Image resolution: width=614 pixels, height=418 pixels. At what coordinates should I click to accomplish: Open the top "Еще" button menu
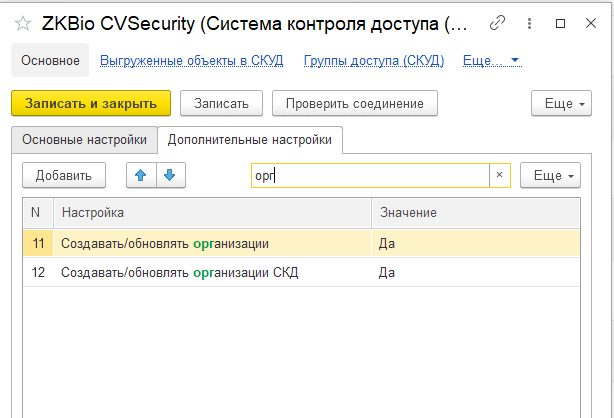tap(556, 103)
